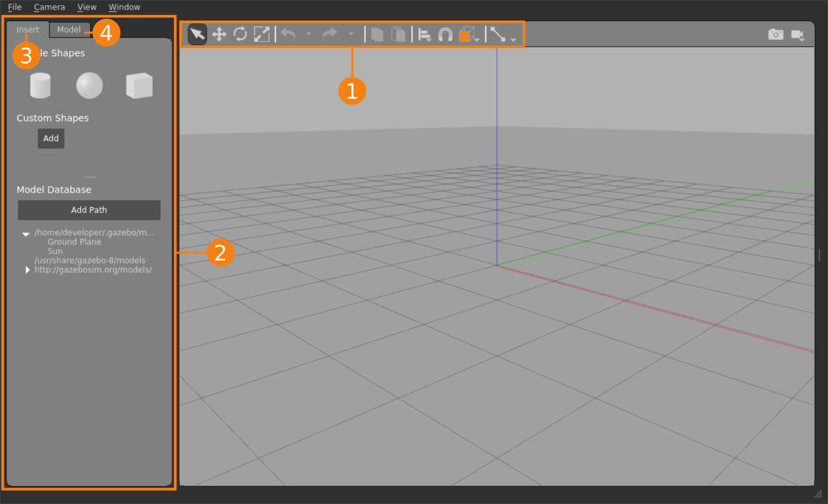
Task: Click the copy icon in toolbar
Action: (377, 34)
